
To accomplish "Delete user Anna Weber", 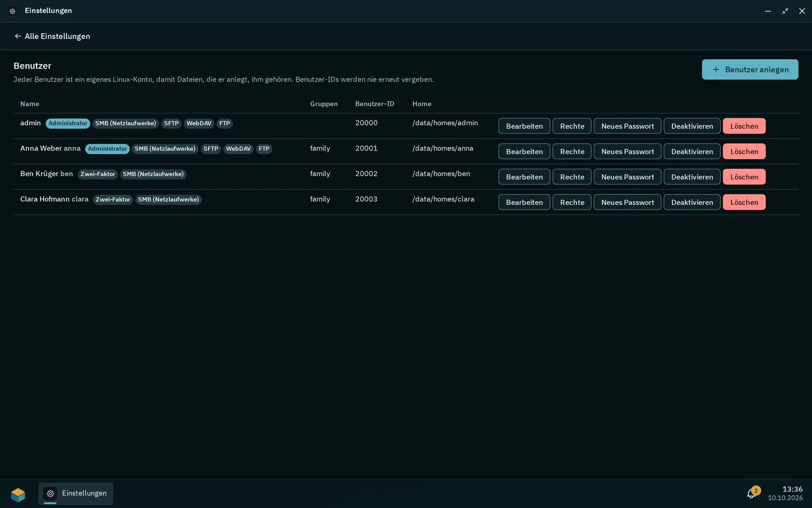I will point(744,152).
